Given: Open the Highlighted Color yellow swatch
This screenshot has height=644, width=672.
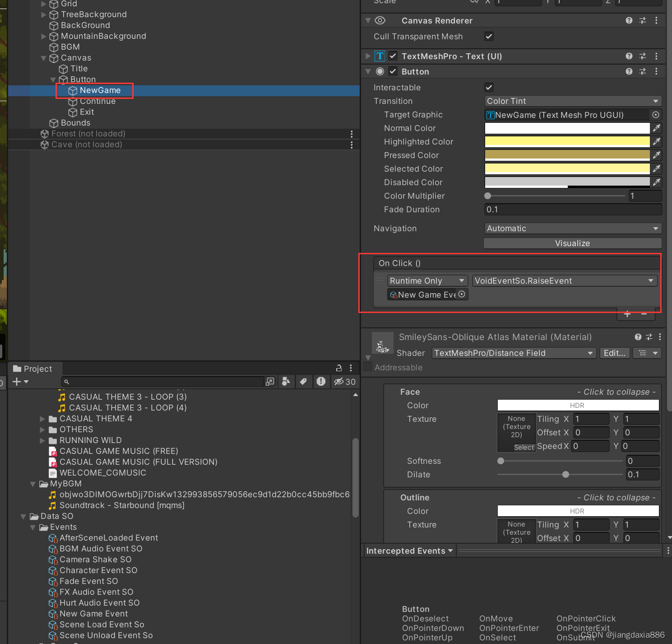Looking at the screenshot, I should [x=567, y=142].
